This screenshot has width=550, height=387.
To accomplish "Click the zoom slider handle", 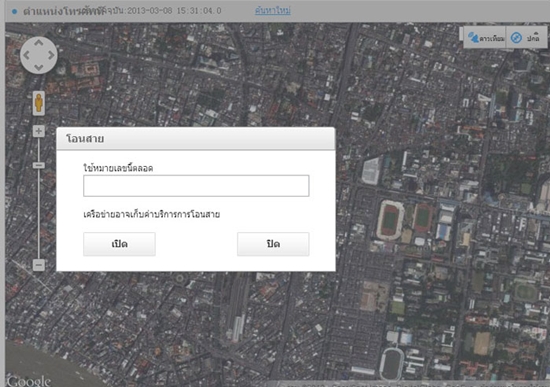I will coord(39,165).
